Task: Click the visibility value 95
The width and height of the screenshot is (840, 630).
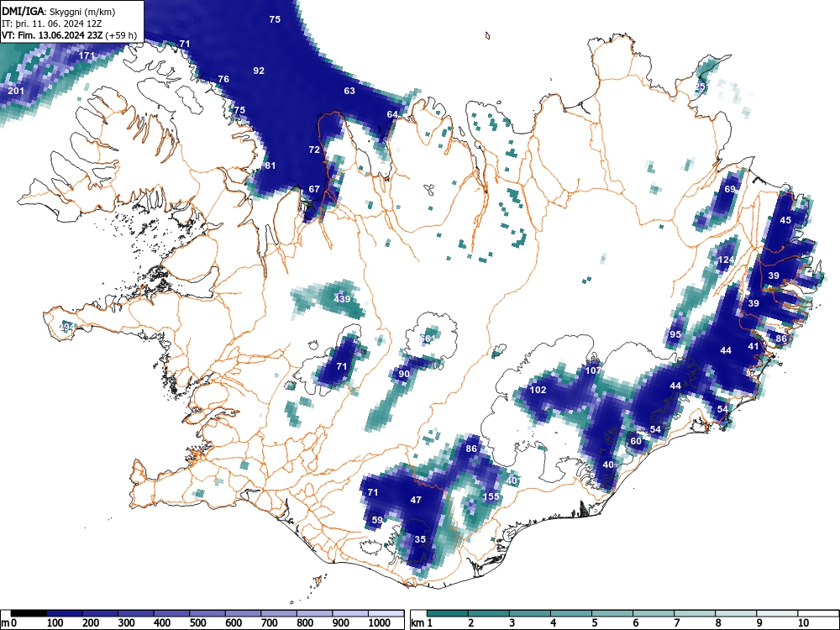Action: pyautogui.click(x=675, y=335)
